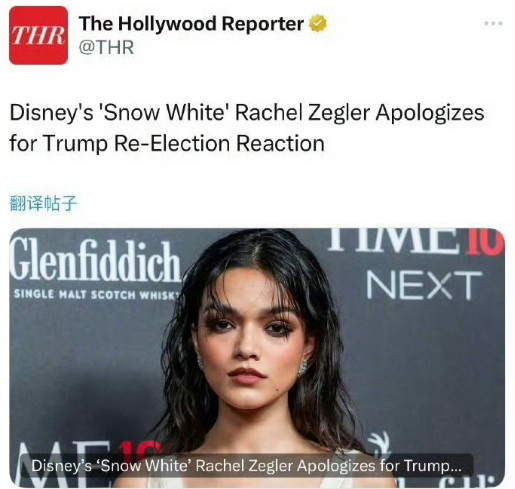Click the 'Snow White' words in the headline
This screenshot has width=515, height=489.
163,113
